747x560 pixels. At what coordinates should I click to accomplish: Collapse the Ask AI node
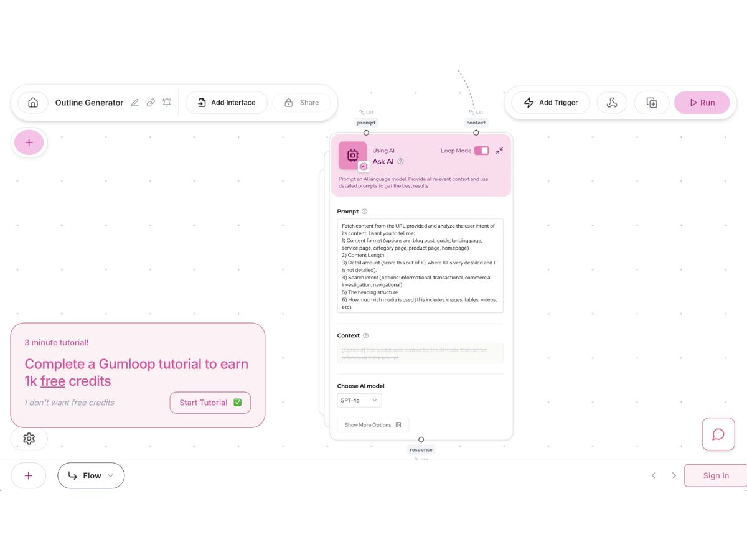(x=499, y=151)
